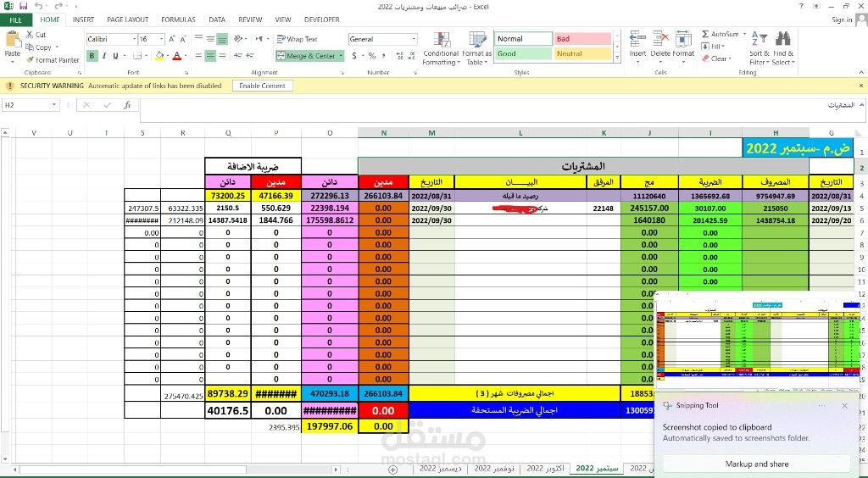Click the Copy icon
Viewport: 868px width, 478px height.
(x=30, y=47)
